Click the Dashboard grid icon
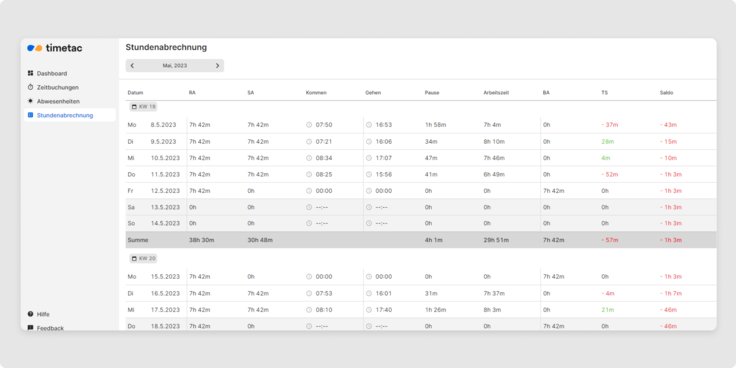 click(x=31, y=73)
